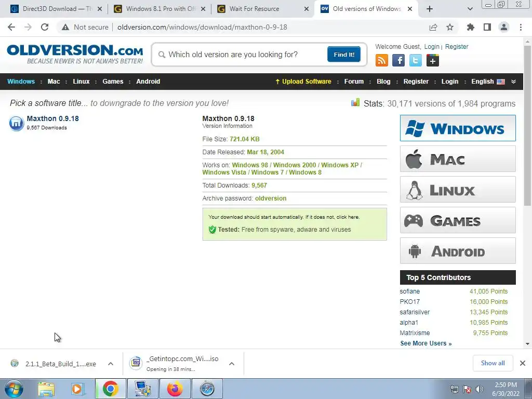Open the Facebook social icon
The image size is (532, 399).
(398, 61)
